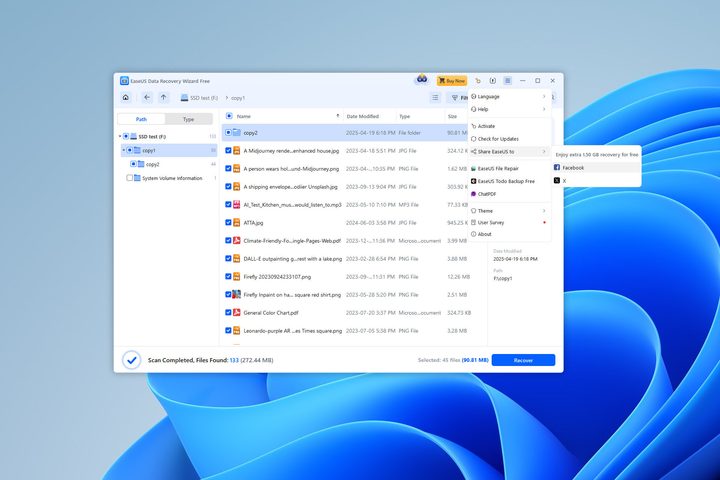Click the Firefly Inpaint thumbnail icon
720x480 pixels.
coord(236,294)
